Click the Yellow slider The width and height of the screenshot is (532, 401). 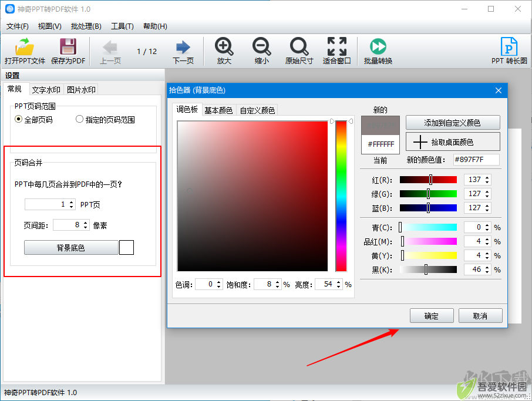click(x=428, y=255)
